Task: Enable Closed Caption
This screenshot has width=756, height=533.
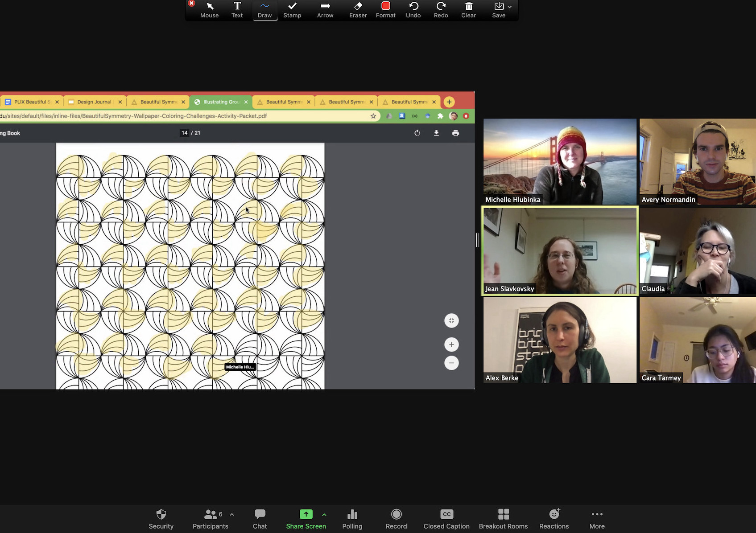Action: tap(446, 519)
